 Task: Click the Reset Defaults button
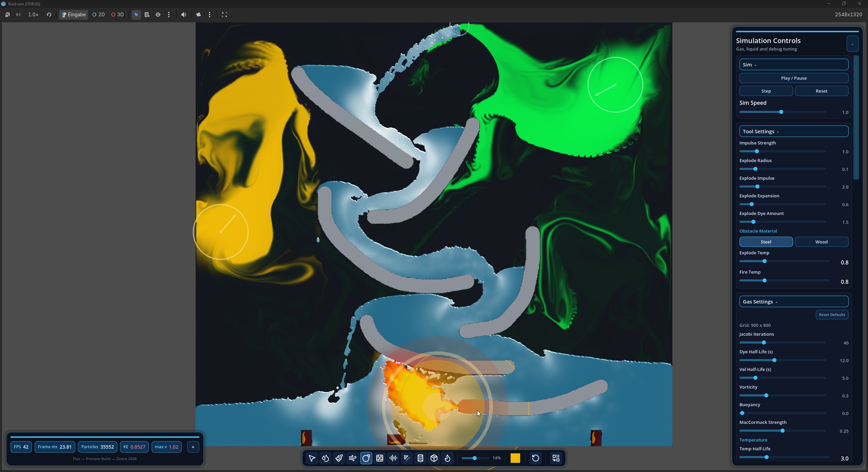(x=832, y=314)
